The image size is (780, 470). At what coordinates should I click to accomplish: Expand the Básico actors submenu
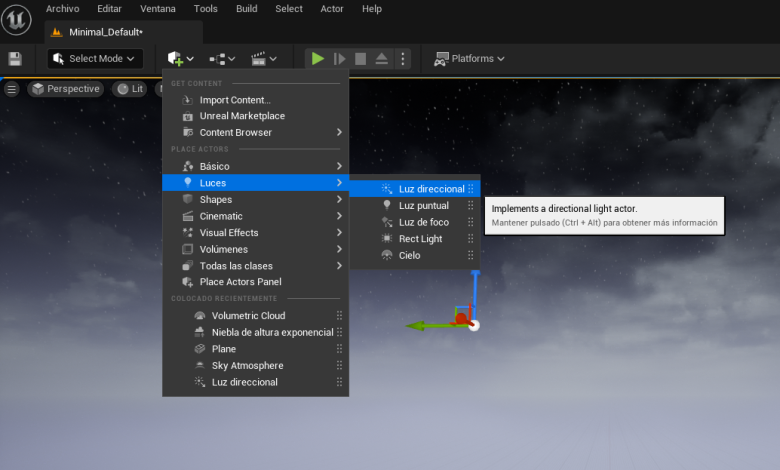(256, 166)
